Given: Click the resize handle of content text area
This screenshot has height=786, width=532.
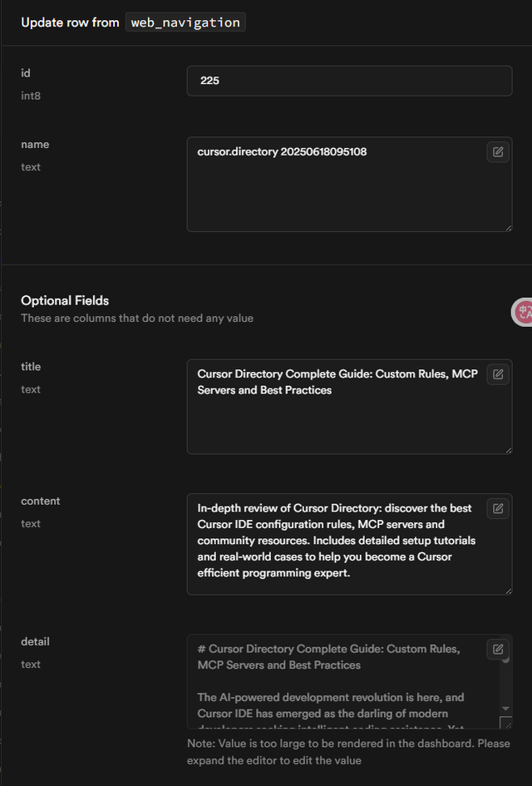Looking at the screenshot, I should 507,590.
